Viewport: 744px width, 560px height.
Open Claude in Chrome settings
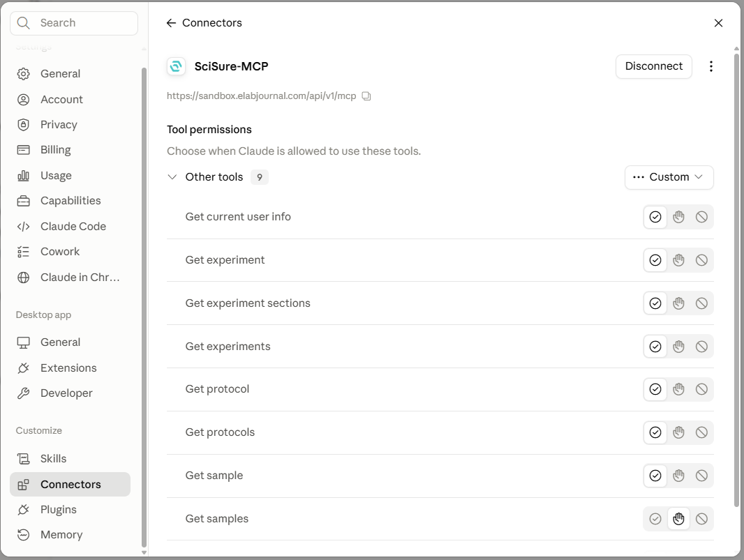[70, 278]
